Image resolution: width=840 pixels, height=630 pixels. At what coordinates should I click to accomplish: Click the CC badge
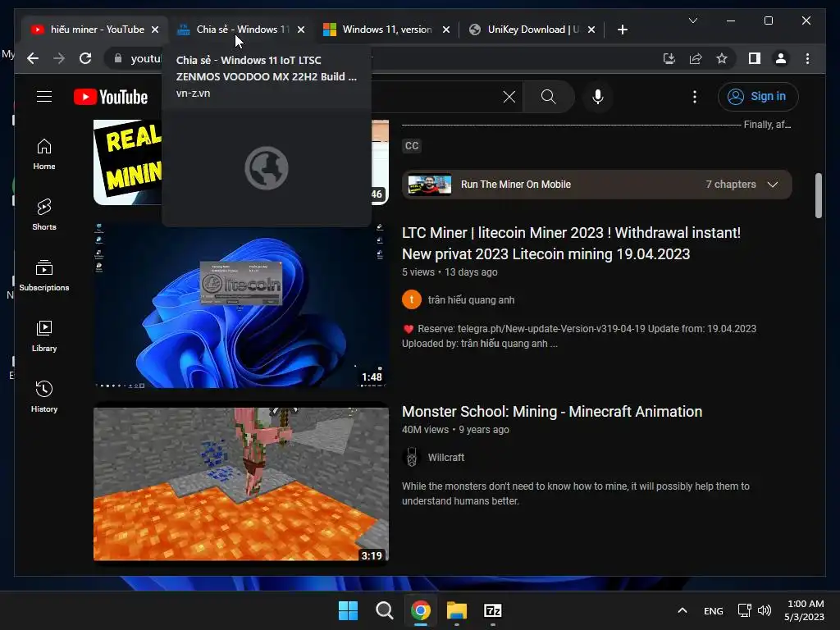point(412,146)
